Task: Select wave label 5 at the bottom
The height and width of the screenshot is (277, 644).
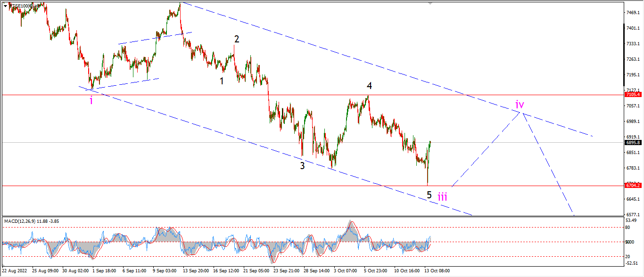Action: click(x=429, y=195)
